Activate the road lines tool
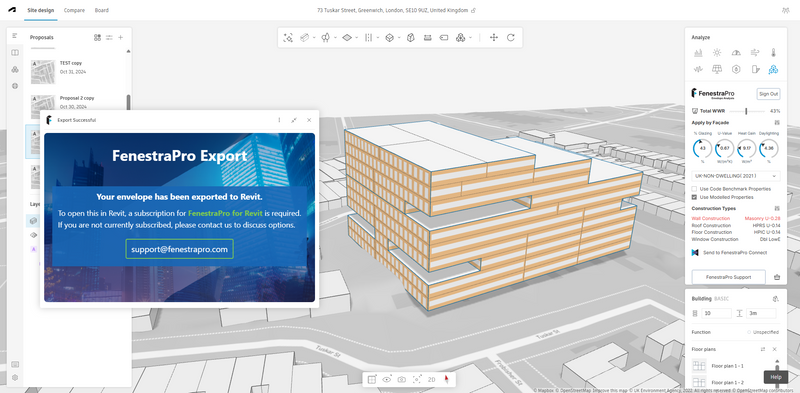Screen dimensions: 800x393 368,37
